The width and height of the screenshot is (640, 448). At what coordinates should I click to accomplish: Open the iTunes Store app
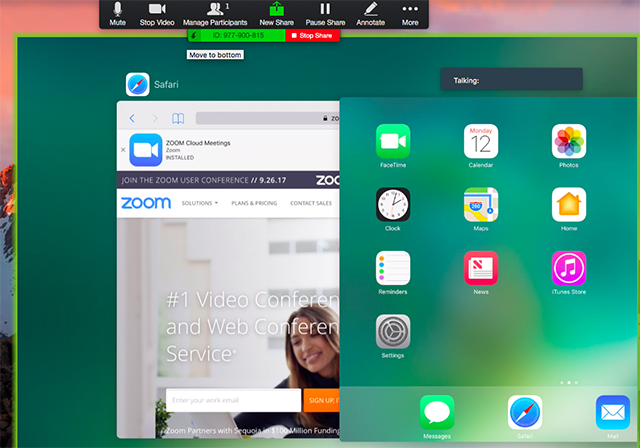569,268
